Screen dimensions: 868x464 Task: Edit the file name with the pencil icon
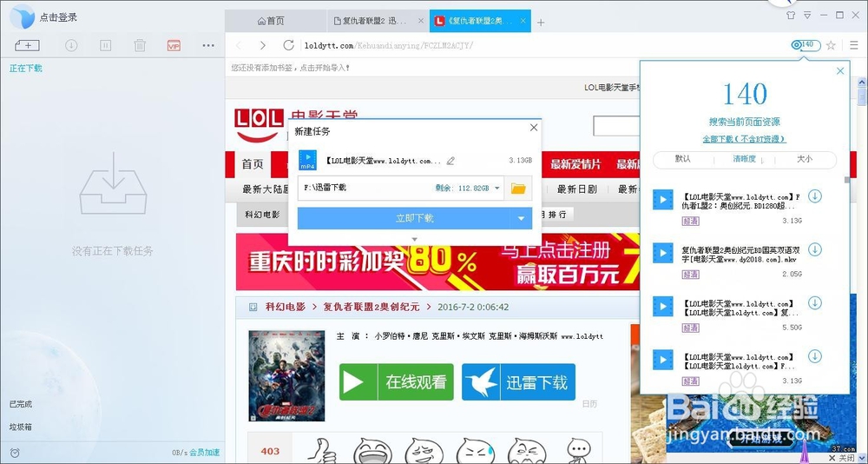point(450,161)
